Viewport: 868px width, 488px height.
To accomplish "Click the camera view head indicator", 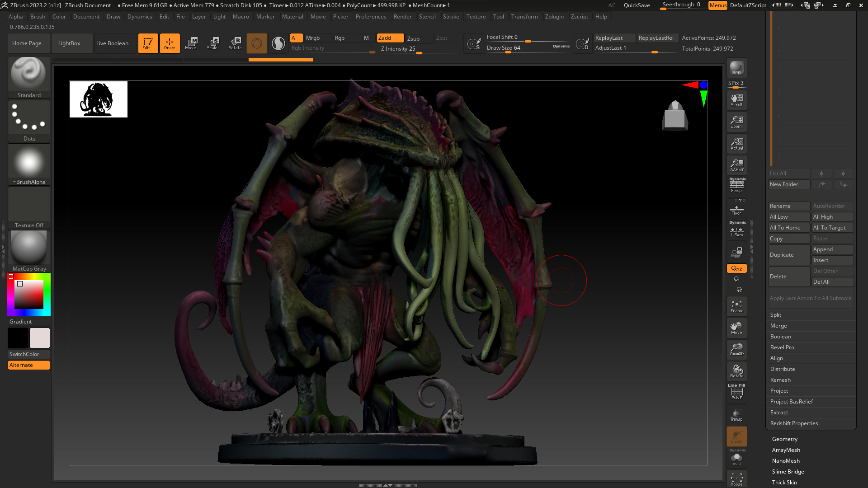I will click(x=675, y=115).
